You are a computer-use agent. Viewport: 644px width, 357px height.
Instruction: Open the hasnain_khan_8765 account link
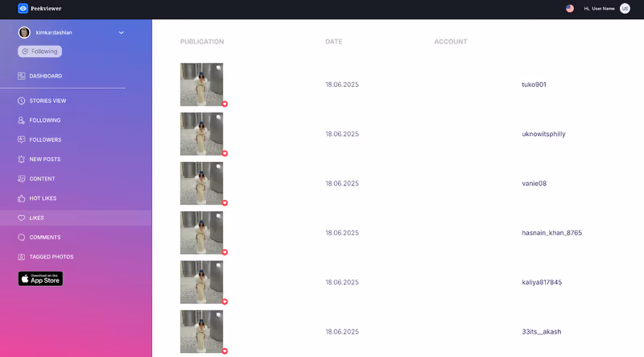(551, 233)
